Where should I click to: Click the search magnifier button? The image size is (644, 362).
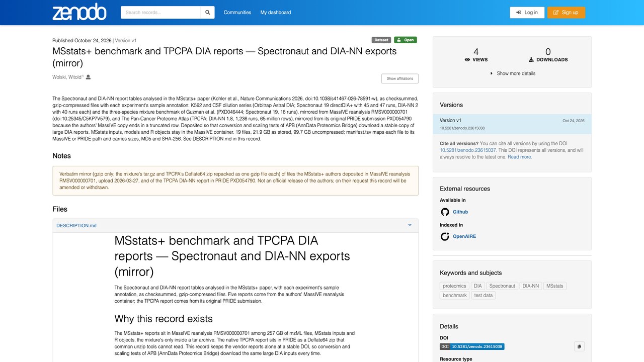208,13
